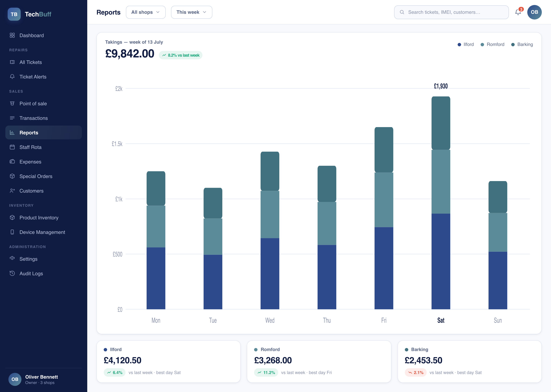Open notifications bell with 3 badge
The image size is (551, 392).
click(x=518, y=12)
